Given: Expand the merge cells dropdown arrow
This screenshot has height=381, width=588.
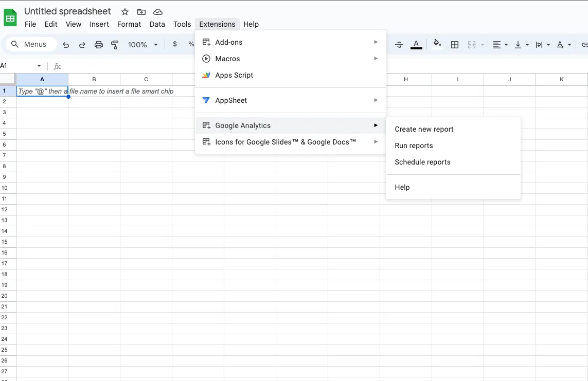Looking at the screenshot, I should (483, 45).
